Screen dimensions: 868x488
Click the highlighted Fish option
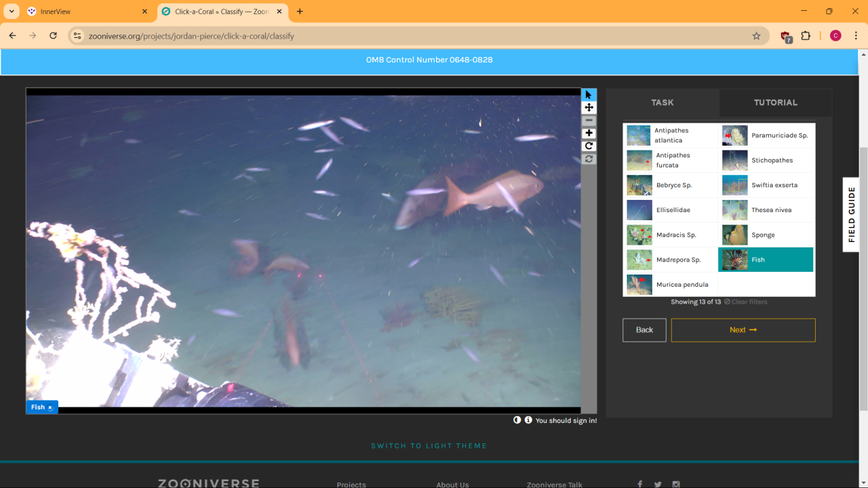[766, 260]
